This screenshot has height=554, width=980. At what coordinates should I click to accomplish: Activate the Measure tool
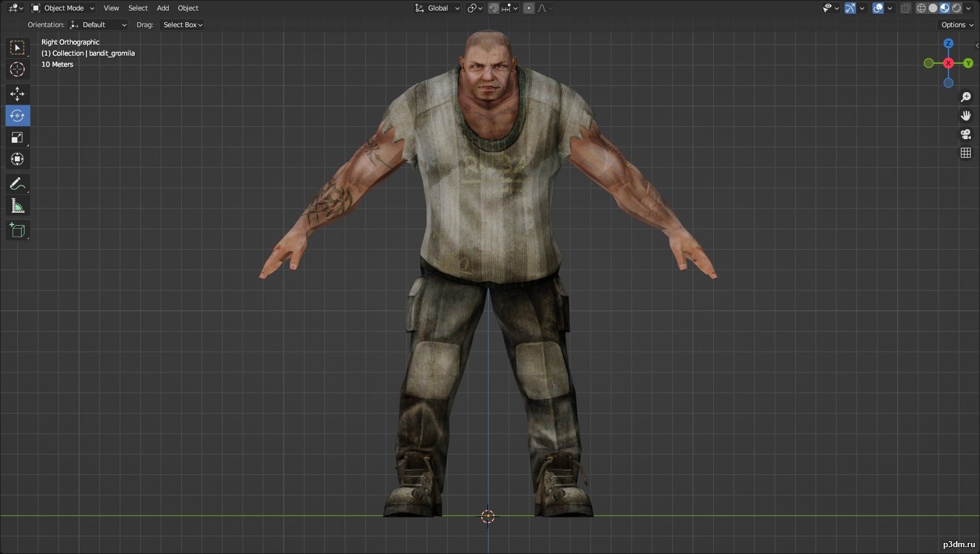(17, 206)
